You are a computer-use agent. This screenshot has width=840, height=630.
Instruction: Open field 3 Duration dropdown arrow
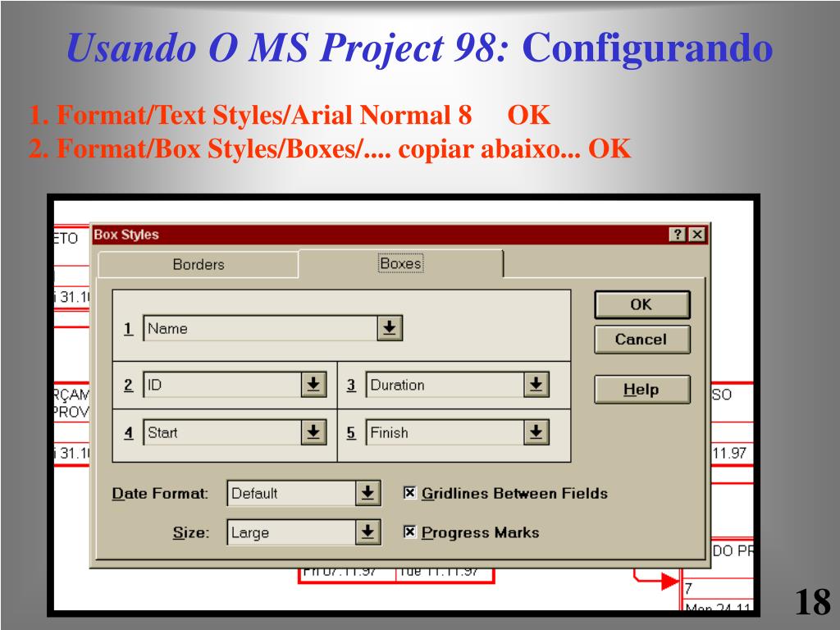pos(536,385)
